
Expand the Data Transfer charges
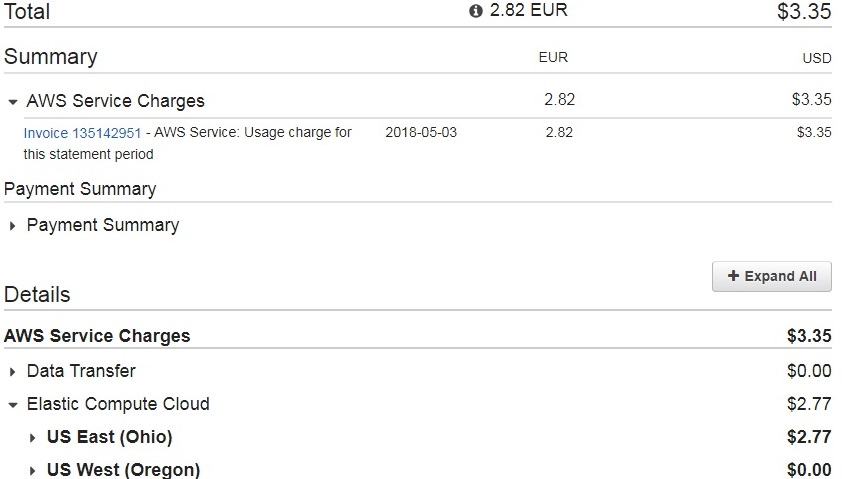12,372
